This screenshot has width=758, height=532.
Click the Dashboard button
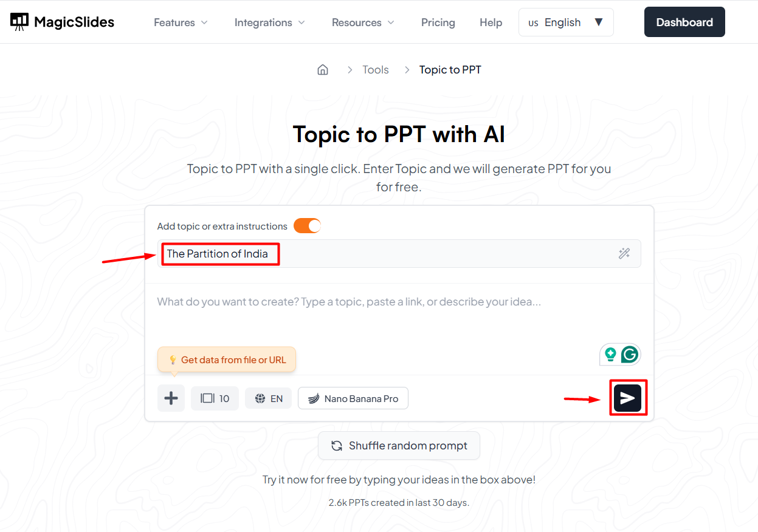click(684, 22)
